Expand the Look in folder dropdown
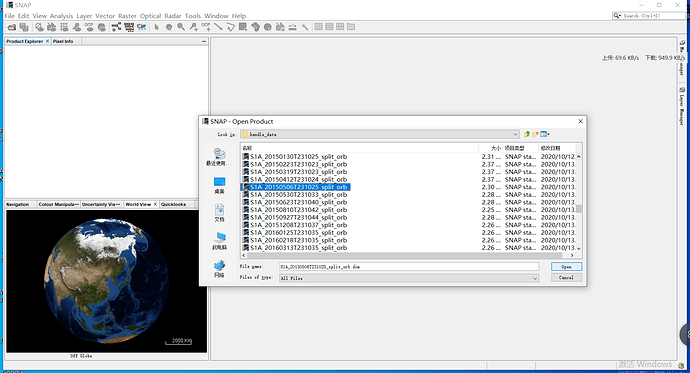Screen dimensions: 690x373 tap(515, 134)
